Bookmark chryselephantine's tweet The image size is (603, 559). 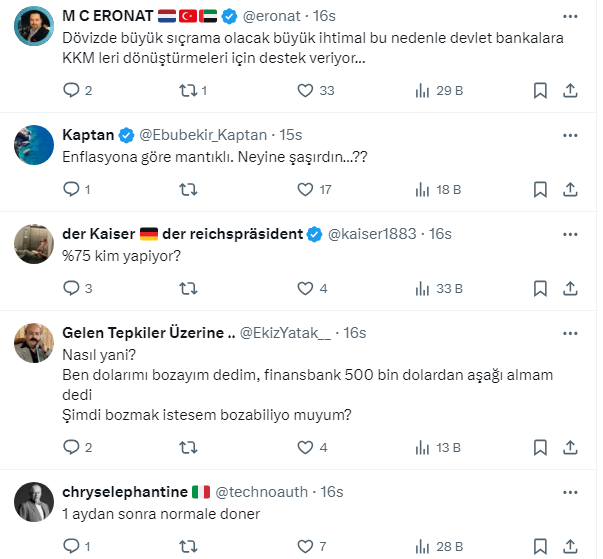540,546
